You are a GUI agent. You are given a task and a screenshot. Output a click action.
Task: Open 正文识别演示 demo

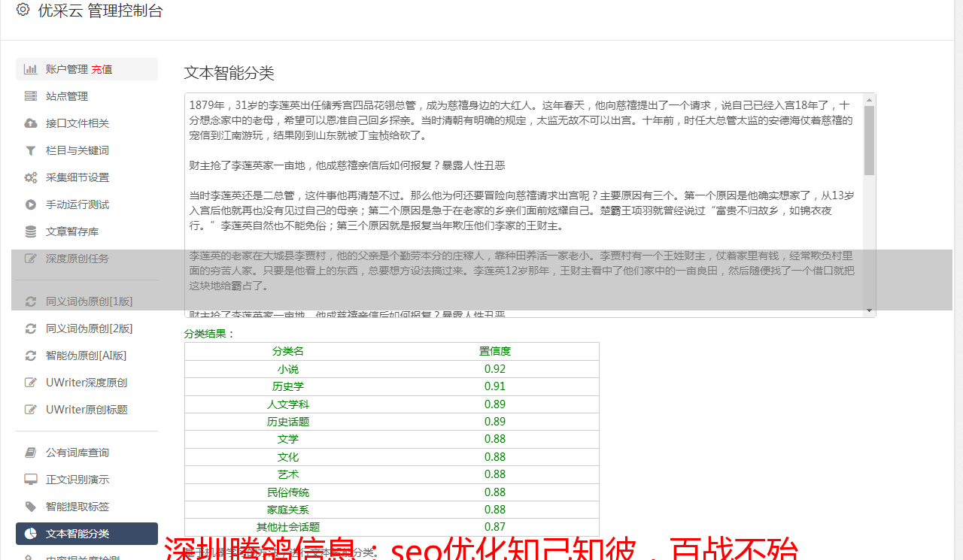pyautogui.click(x=87, y=480)
